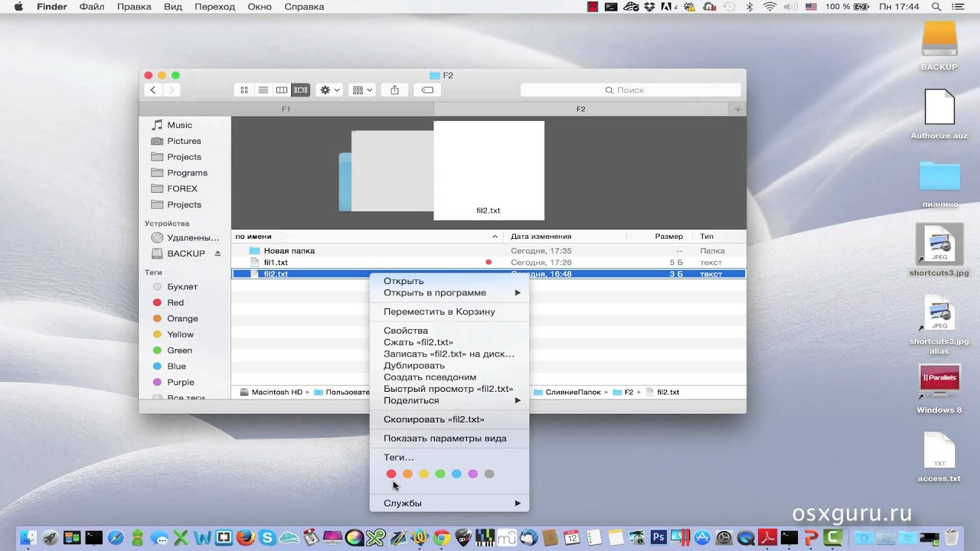This screenshot has height=551, width=980.
Task: Select the Red tag in sidebar
Action: [175, 303]
